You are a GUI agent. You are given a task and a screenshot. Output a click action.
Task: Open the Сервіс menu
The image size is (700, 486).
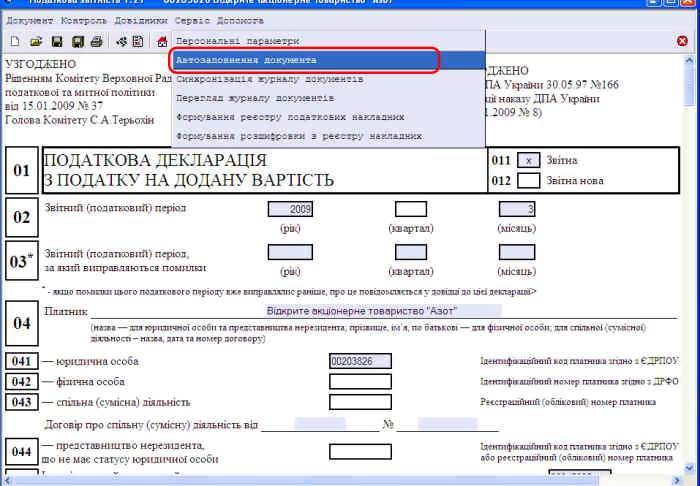[x=192, y=21]
